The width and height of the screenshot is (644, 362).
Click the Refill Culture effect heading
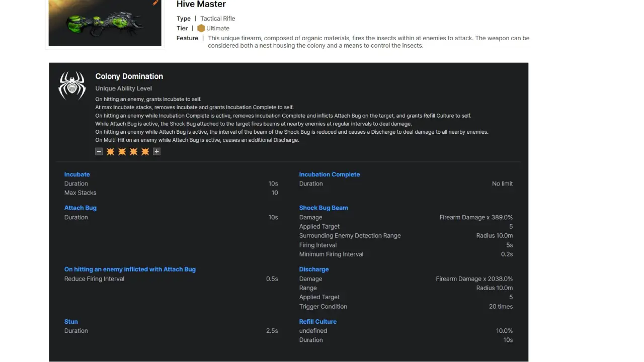tap(317, 322)
